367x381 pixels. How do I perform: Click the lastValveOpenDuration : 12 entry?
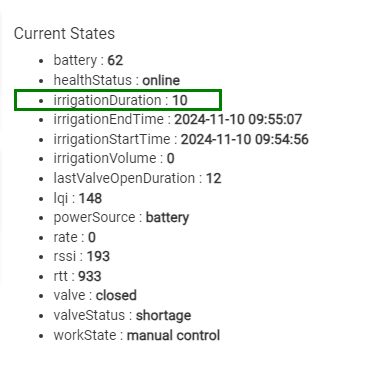coord(137,178)
